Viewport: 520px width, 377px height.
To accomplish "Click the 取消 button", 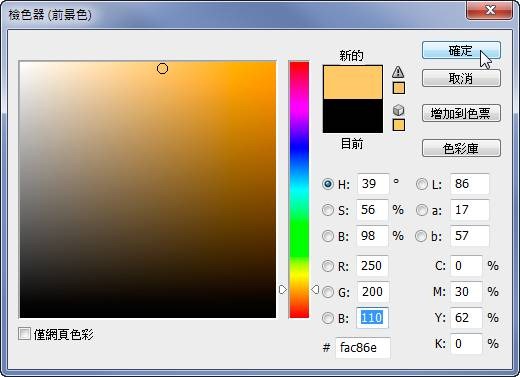I will coord(461,79).
